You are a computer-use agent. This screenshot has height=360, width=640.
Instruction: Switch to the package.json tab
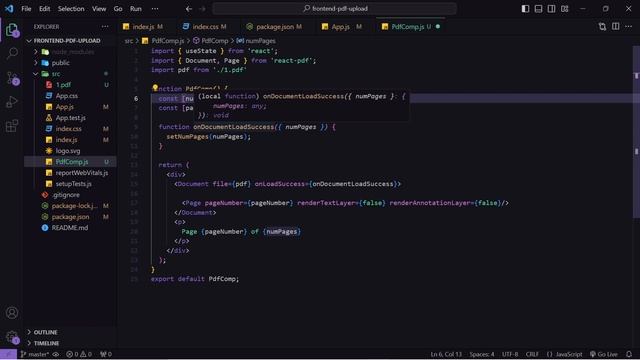275,27
